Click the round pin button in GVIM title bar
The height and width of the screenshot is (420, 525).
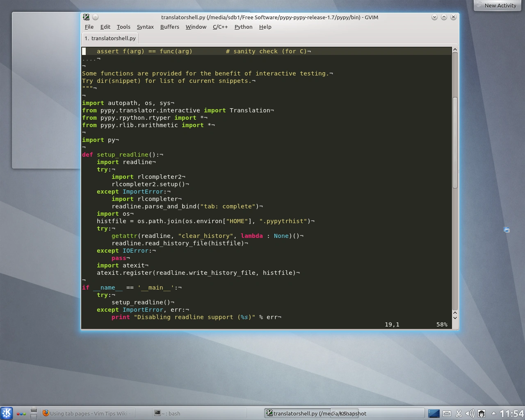(x=95, y=17)
